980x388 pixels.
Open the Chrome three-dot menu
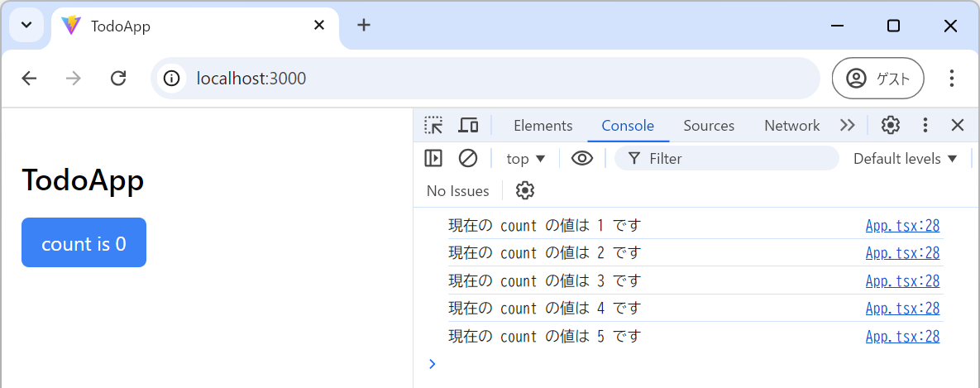pyautogui.click(x=952, y=79)
